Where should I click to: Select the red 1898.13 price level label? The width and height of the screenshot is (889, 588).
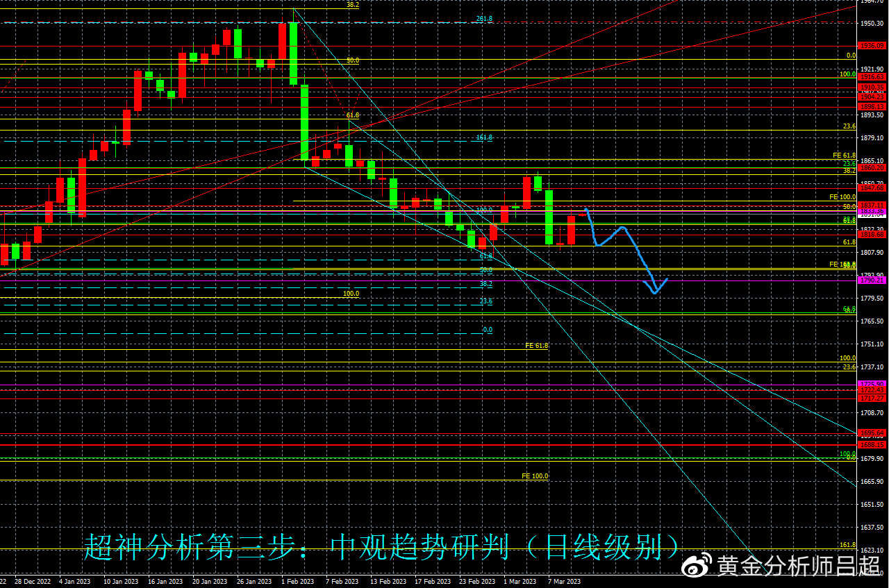pyautogui.click(x=872, y=107)
